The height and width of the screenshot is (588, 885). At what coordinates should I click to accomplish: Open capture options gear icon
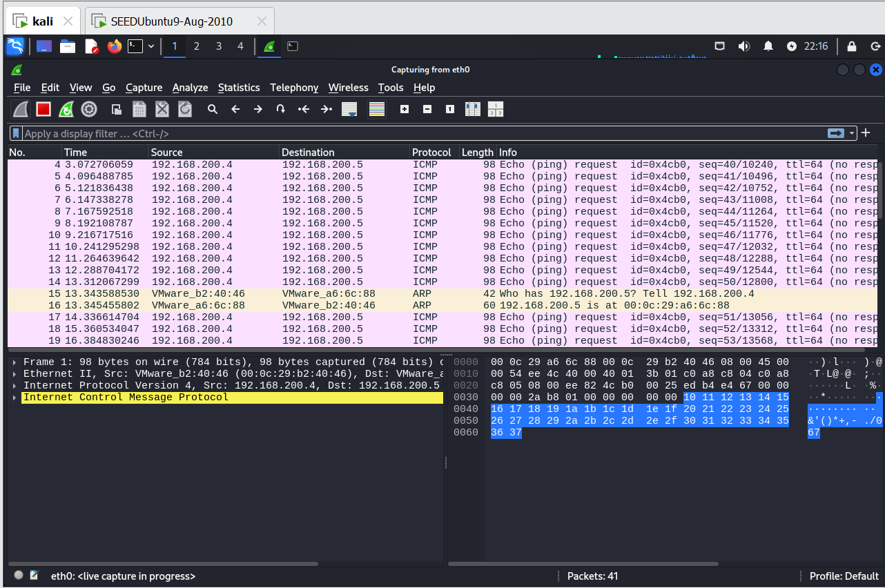pos(89,109)
